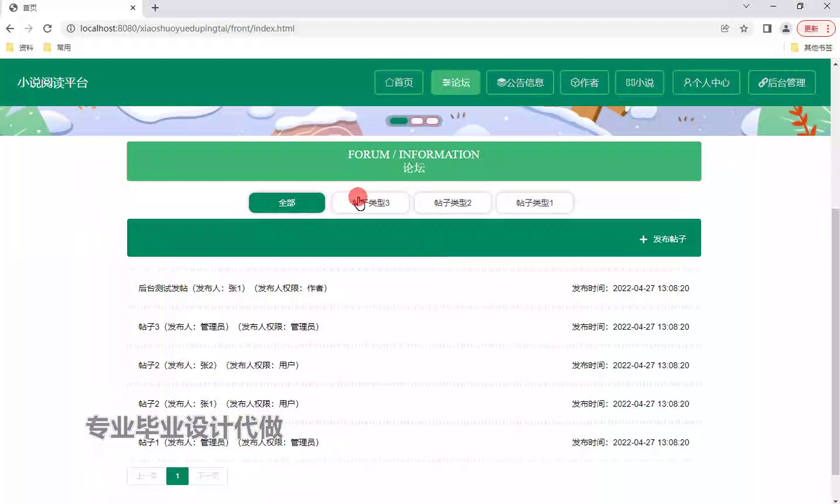Viewport: 840px width, 504px height.
Task: Go back to the previous browser page
Action: pyautogui.click(x=10, y=28)
